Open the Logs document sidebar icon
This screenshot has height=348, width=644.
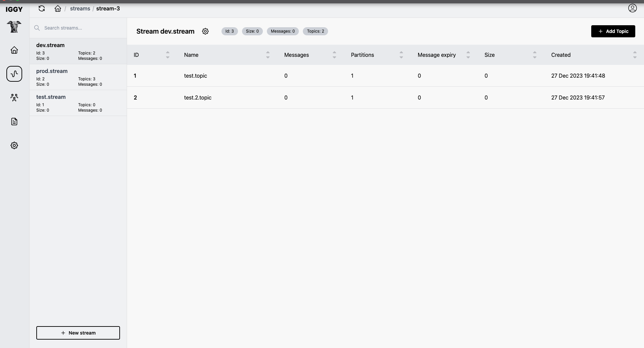coord(14,121)
